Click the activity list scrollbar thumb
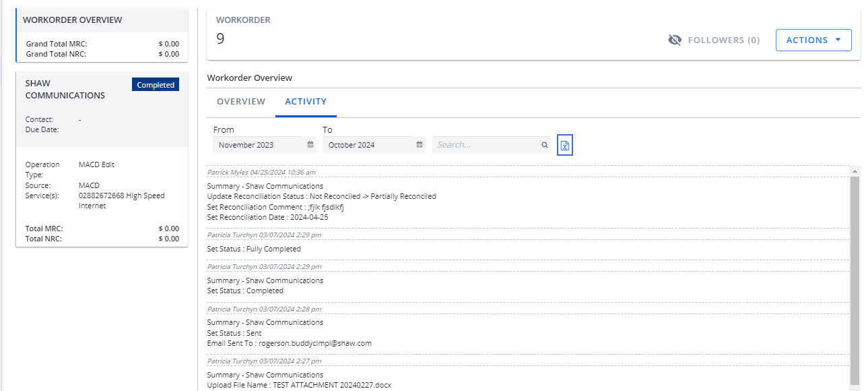This screenshot has height=391, width=868. click(855, 276)
